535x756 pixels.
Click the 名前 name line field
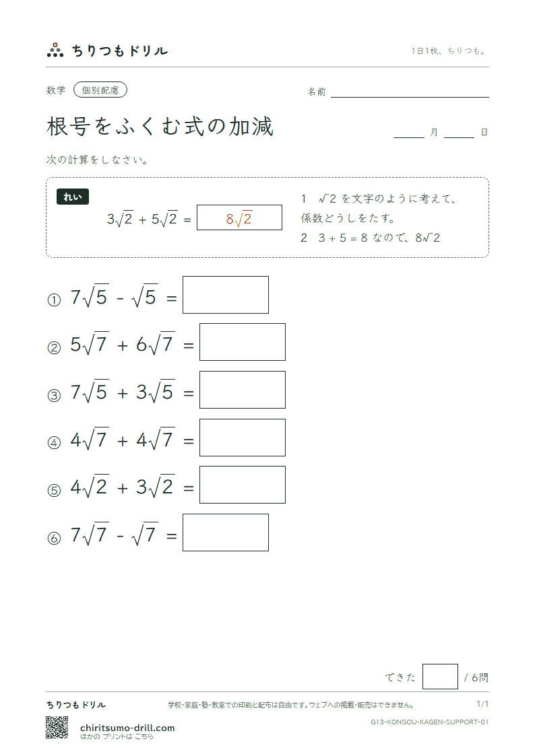410,92
